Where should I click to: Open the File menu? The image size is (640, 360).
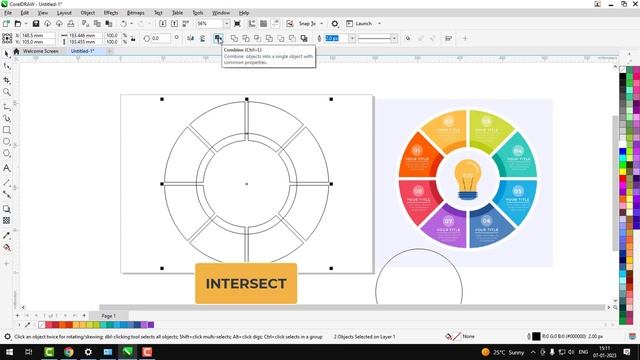pyautogui.click(x=8, y=13)
